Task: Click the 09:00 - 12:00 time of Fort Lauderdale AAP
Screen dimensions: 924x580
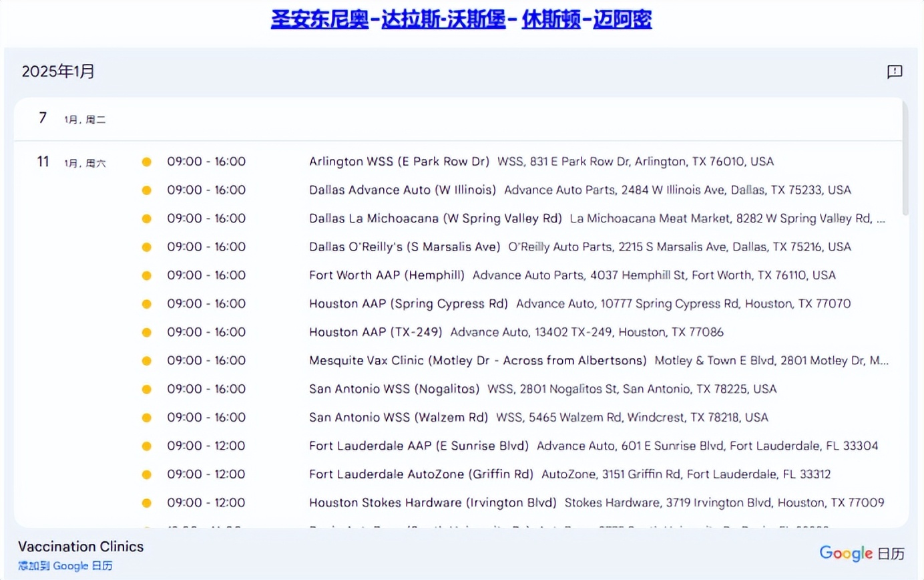Action: click(206, 446)
